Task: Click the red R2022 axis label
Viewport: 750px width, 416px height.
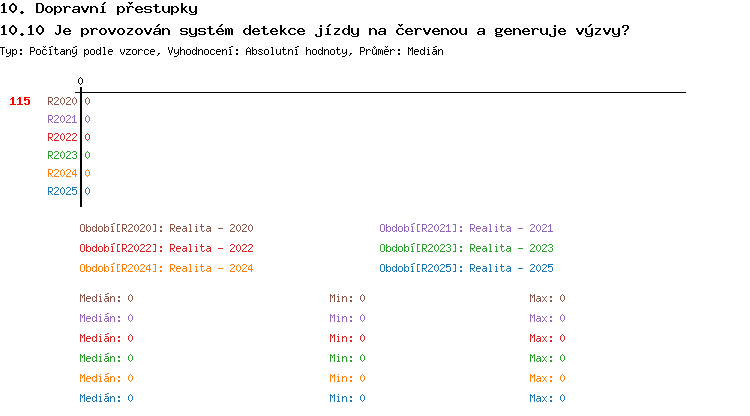Action: pyautogui.click(x=62, y=137)
